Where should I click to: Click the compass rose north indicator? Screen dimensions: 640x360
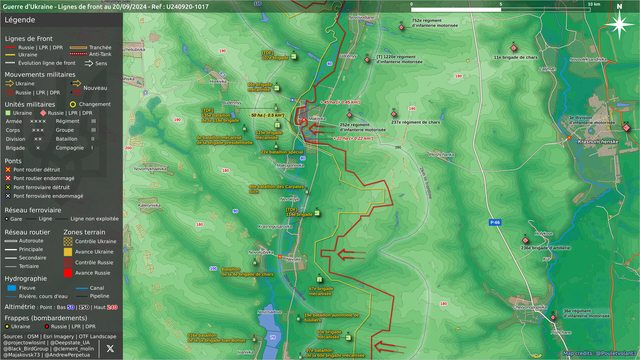[x=619, y=23]
